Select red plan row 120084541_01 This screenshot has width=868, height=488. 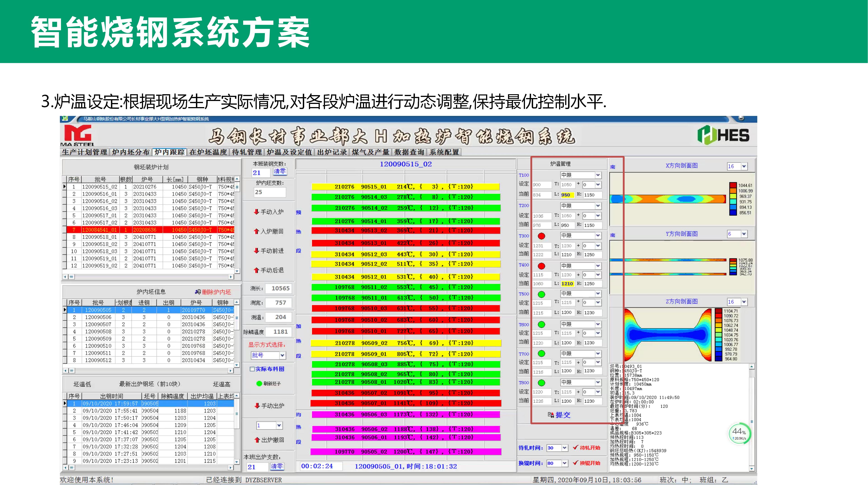[x=151, y=230]
